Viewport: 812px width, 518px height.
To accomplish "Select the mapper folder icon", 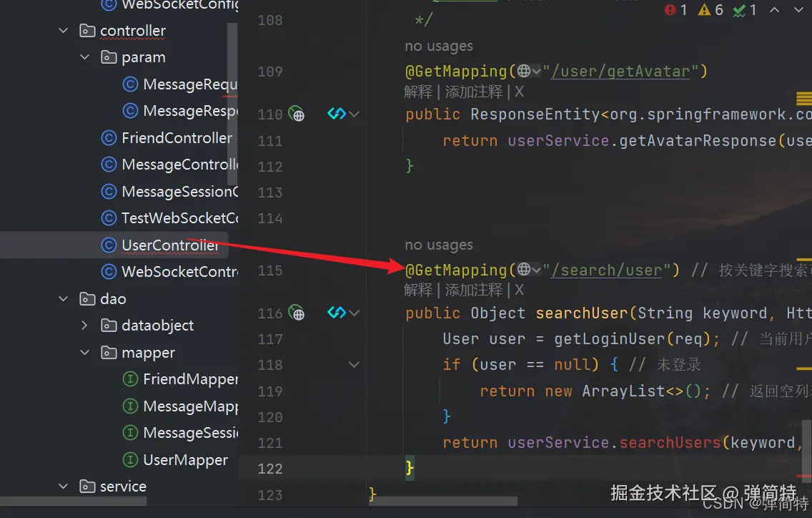I will click(108, 352).
